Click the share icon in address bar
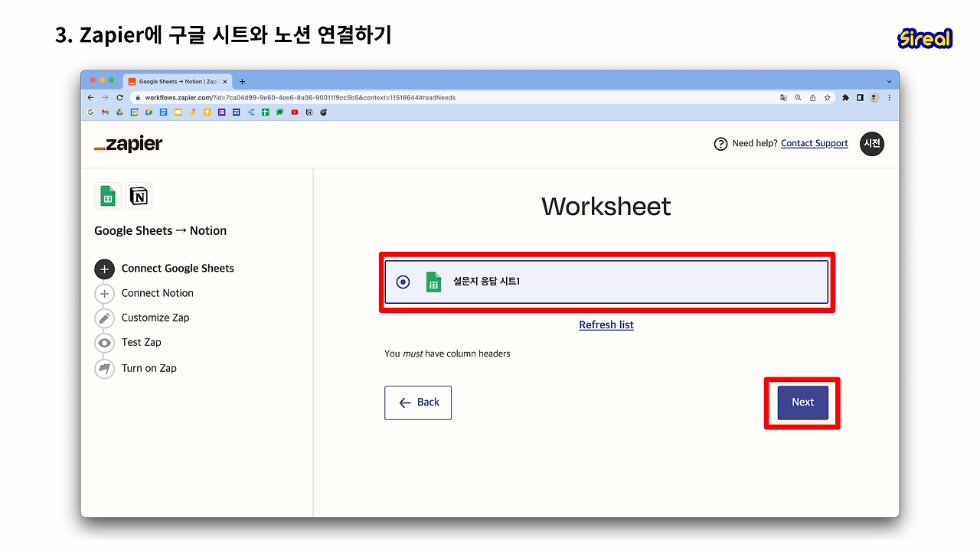The width and height of the screenshot is (980, 551). pyautogui.click(x=812, y=98)
